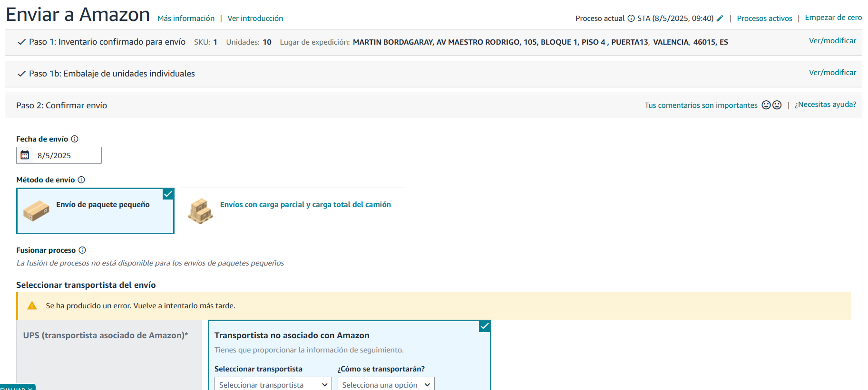Select Envíos con carga parcial y carga total del camión
Image resolution: width=868 pixels, height=390 pixels.
pyautogui.click(x=293, y=211)
